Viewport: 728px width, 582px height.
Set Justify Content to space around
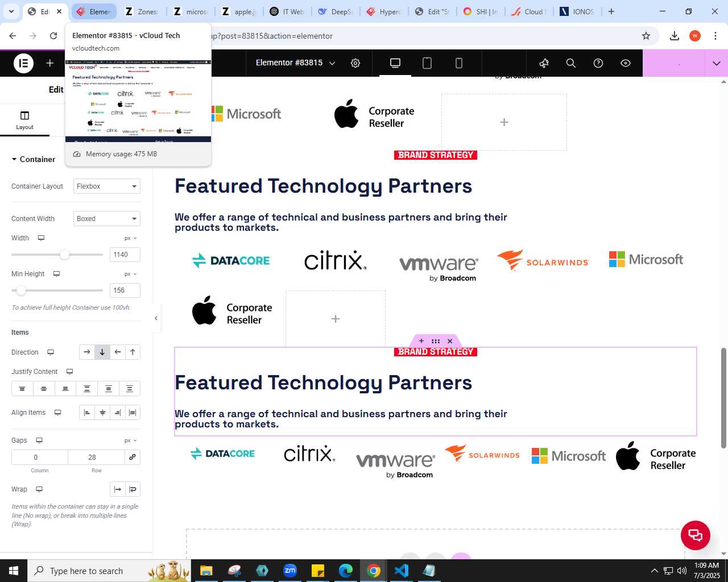(108, 389)
